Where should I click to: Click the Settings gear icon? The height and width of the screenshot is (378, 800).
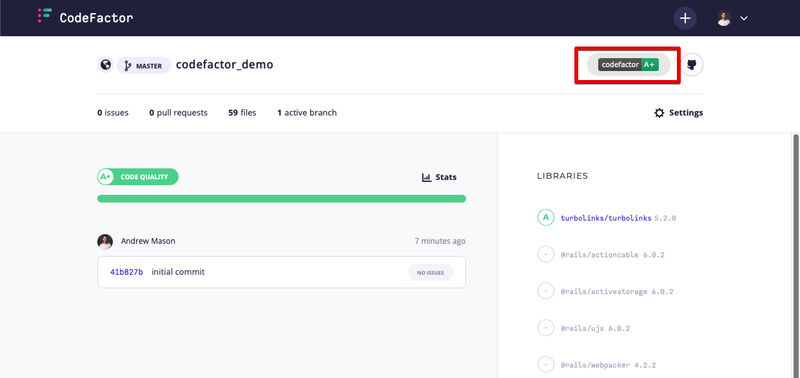pos(659,113)
